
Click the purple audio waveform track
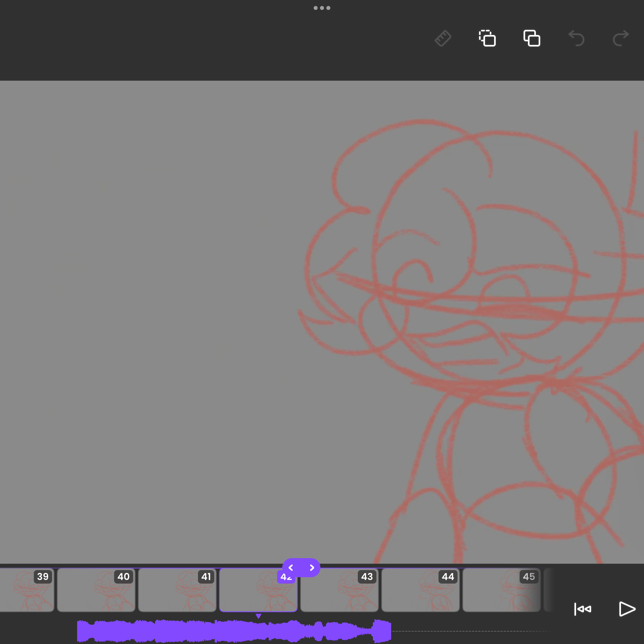tap(234, 631)
